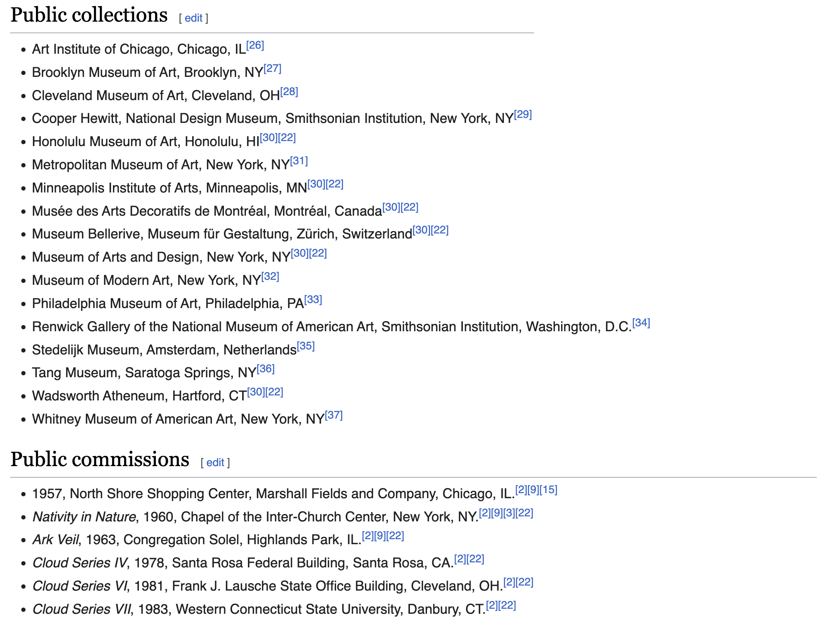Image resolution: width=840 pixels, height=630 pixels.
Task: Click citation 31 after Metropolitan Museum of Art
Action: pyautogui.click(x=299, y=161)
